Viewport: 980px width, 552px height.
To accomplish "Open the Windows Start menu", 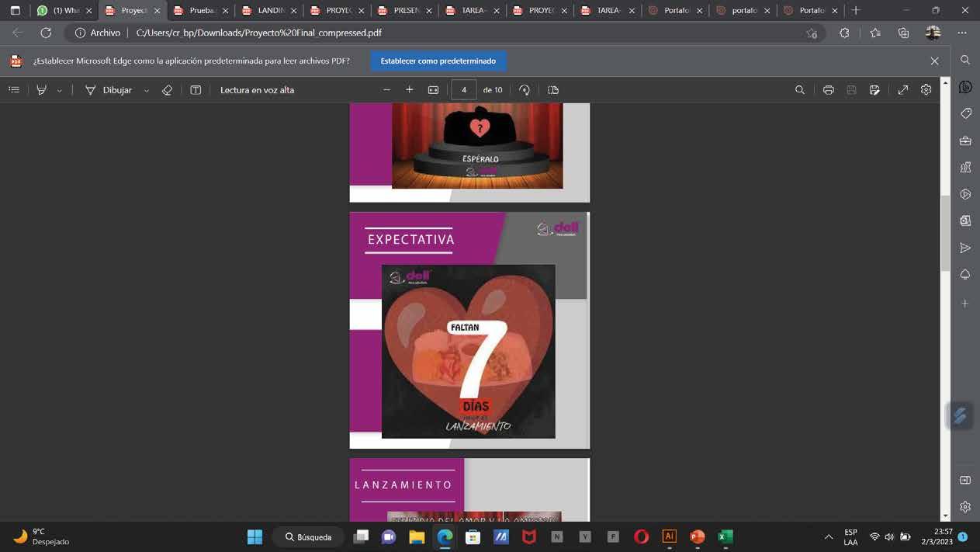I will pyautogui.click(x=255, y=536).
